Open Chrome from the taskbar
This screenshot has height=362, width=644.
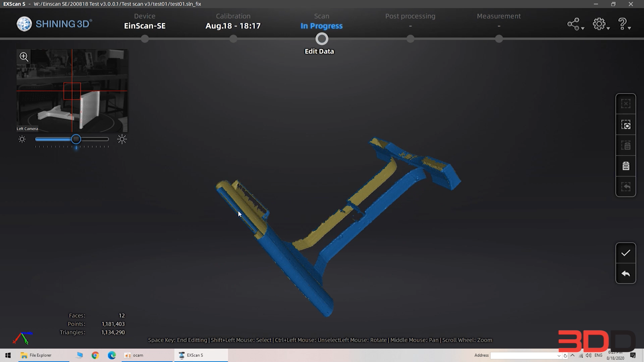95,355
